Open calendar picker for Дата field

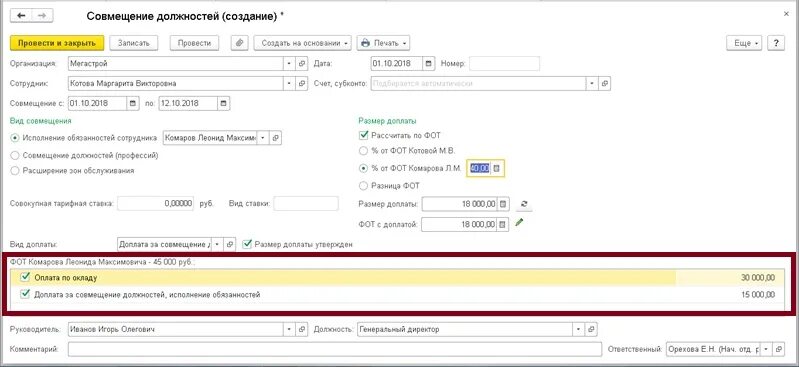428,64
